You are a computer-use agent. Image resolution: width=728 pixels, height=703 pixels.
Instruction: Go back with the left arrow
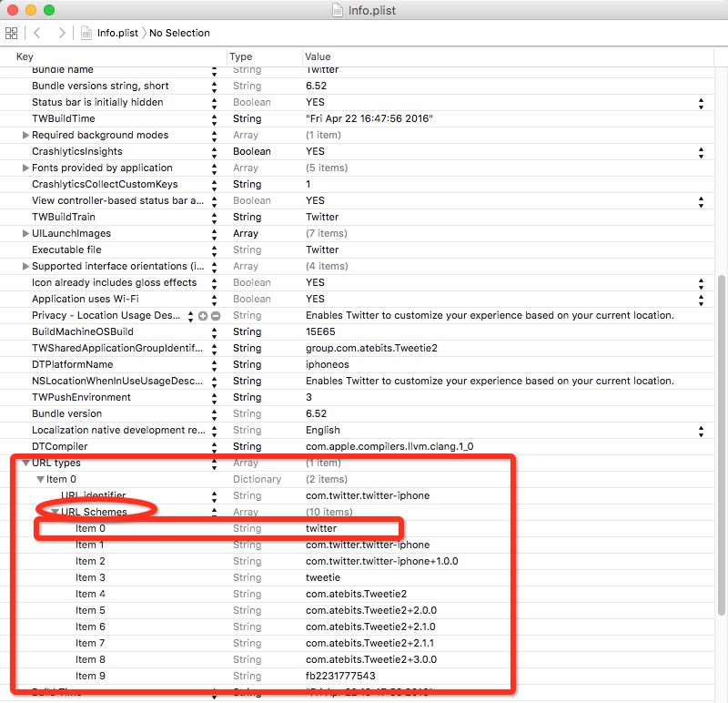(x=37, y=33)
